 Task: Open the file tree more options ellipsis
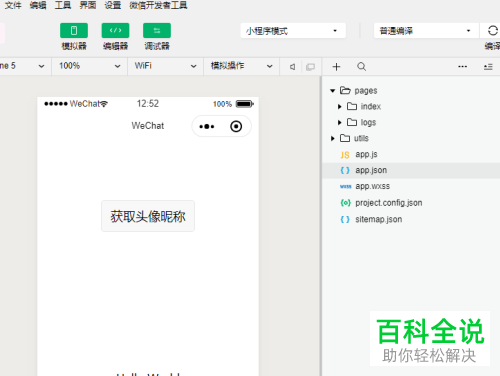tap(462, 67)
